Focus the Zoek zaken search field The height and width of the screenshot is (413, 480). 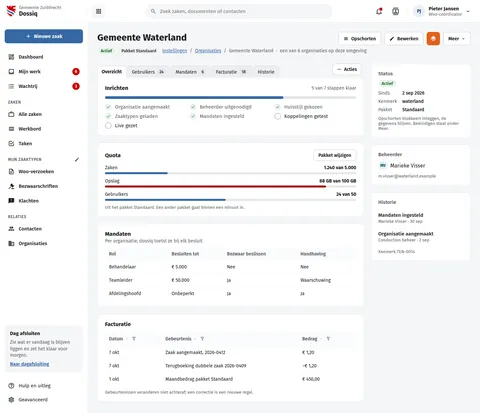click(x=239, y=11)
